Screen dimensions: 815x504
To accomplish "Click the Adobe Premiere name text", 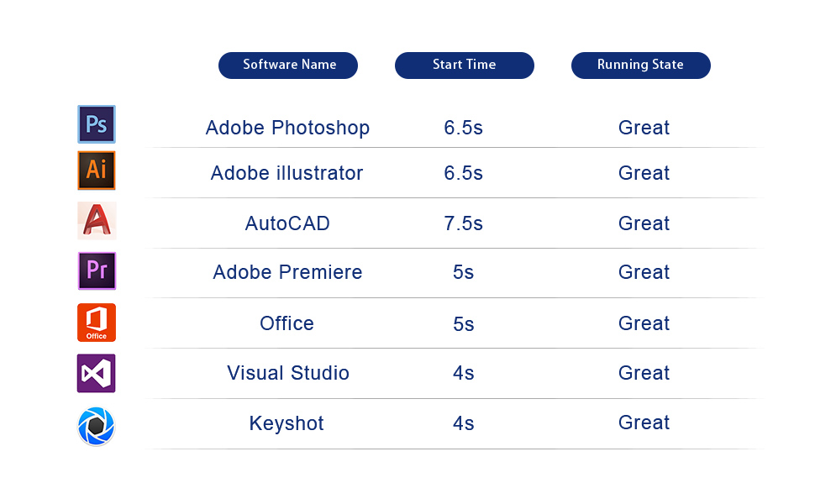I will click(x=287, y=272).
